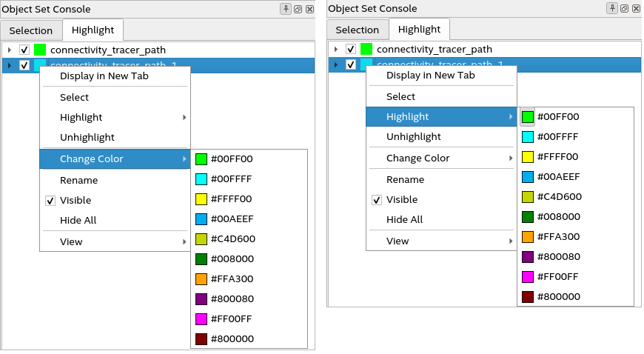Select connectivity_tracer_path row label in the right panel
Viewport: 644px width, 354px height.
[434, 49]
